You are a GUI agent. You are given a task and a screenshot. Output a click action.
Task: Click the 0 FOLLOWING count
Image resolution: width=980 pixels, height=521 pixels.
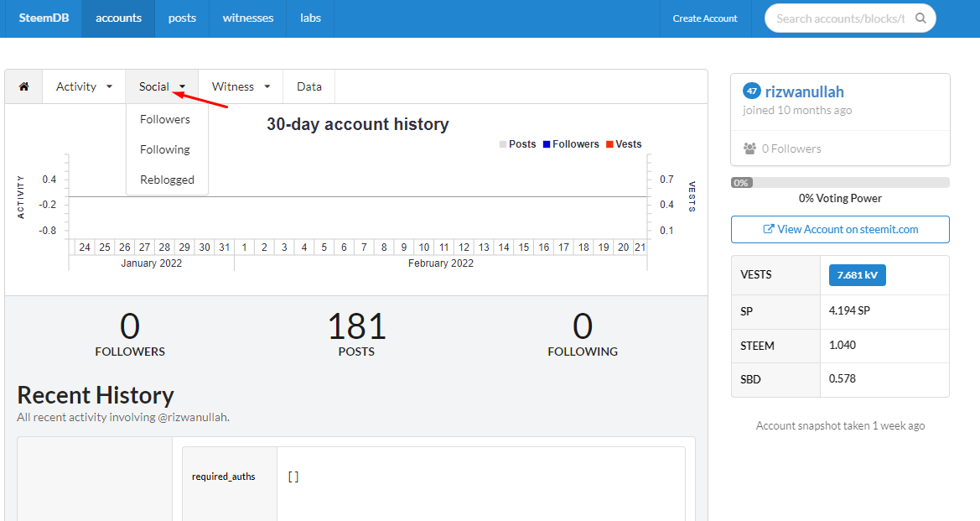(x=583, y=335)
